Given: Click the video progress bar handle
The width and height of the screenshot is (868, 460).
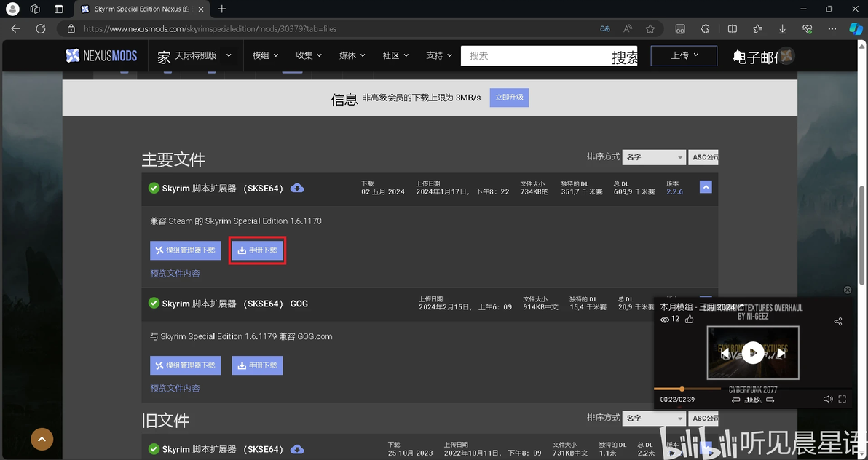Looking at the screenshot, I should 682,389.
